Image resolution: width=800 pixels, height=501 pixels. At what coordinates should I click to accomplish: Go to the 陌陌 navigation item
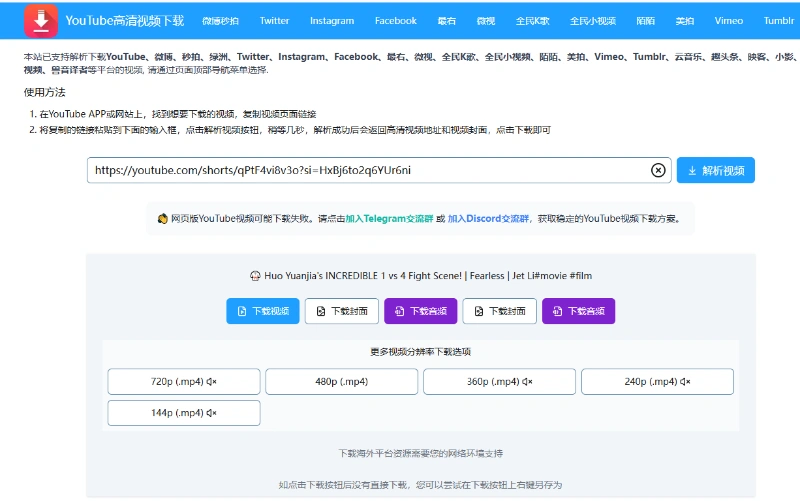coord(645,21)
